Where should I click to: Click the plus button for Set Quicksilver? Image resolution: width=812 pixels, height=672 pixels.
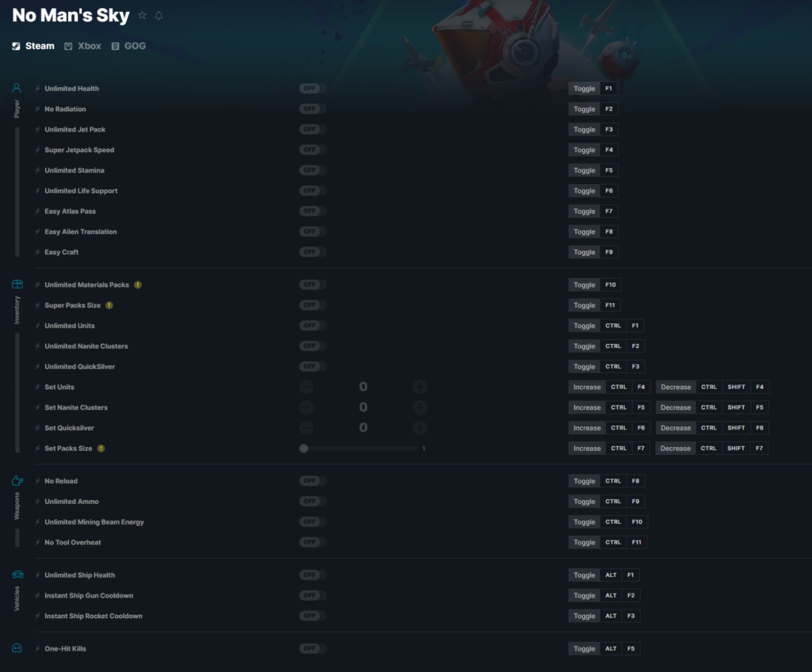click(x=420, y=428)
